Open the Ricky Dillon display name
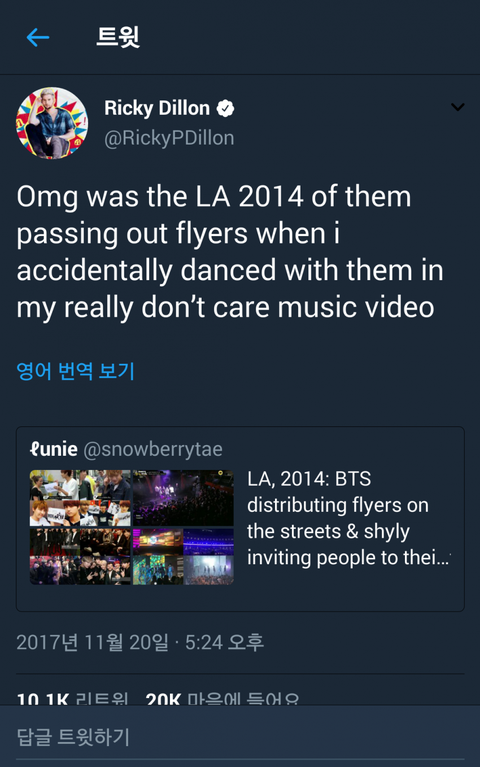Viewport: 480px width, 767px height. (x=157, y=108)
